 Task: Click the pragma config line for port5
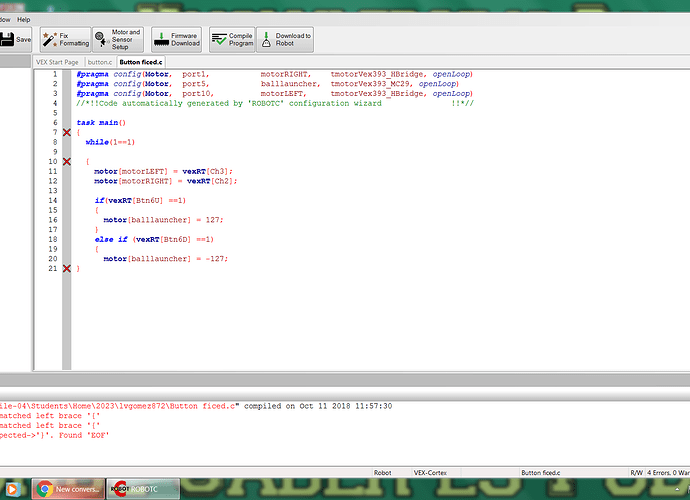point(268,84)
